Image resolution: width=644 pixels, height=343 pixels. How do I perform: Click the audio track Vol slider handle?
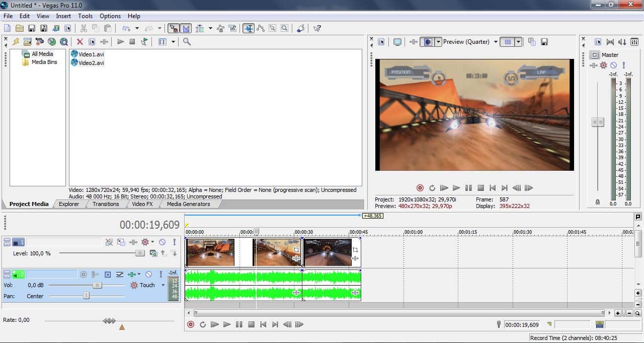coord(97,285)
